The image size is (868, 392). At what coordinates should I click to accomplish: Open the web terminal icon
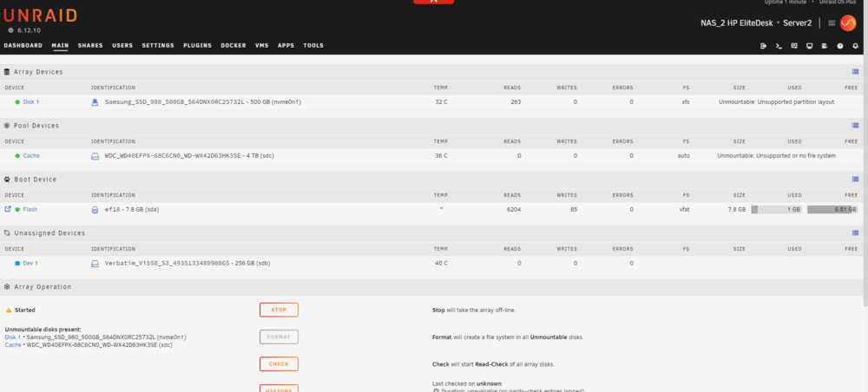pyautogui.click(x=779, y=46)
